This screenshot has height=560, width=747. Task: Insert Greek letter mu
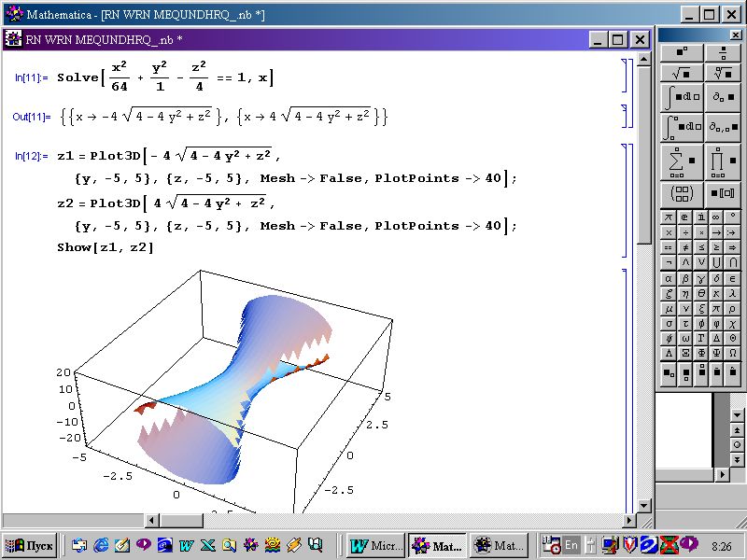[x=669, y=309]
